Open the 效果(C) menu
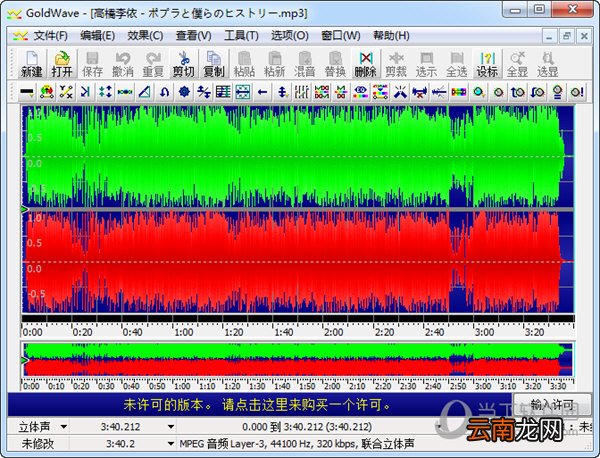This screenshot has width=600, height=458. coord(145,36)
